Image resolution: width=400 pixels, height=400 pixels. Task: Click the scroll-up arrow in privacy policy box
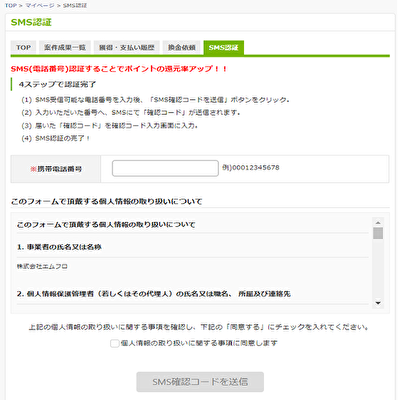pyautogui.click(x=378, y=222)
